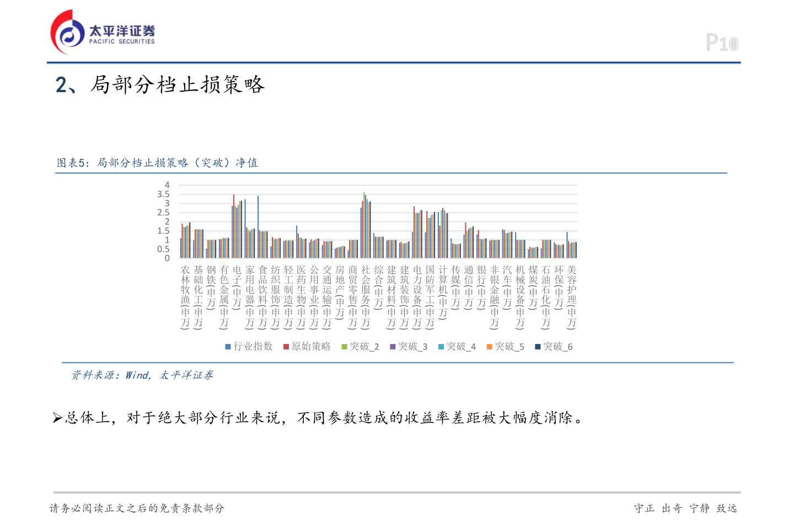Select the 突破_2 legend label
794x532 pixels.
pos(364,346)
